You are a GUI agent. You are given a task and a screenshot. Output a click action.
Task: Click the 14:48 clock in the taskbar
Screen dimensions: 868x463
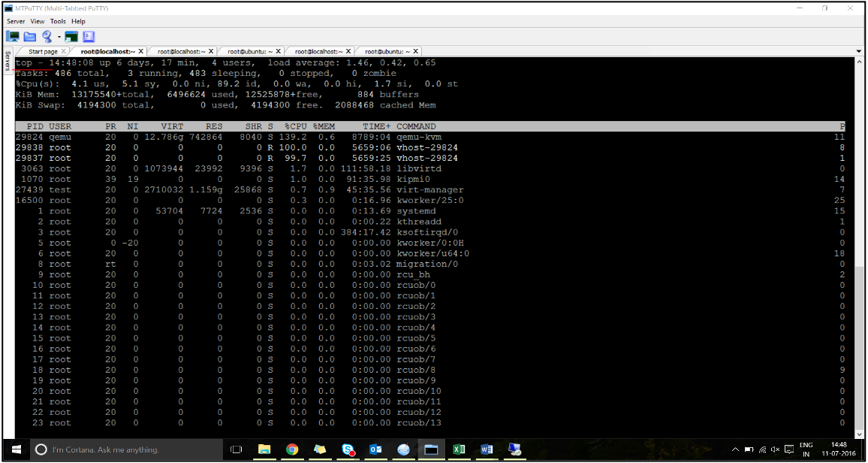click(839, 445)
